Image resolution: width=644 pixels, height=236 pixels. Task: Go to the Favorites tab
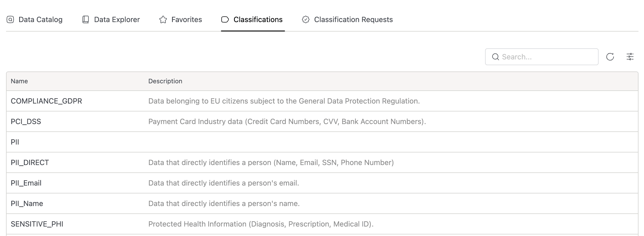click(x=186, y=19)
